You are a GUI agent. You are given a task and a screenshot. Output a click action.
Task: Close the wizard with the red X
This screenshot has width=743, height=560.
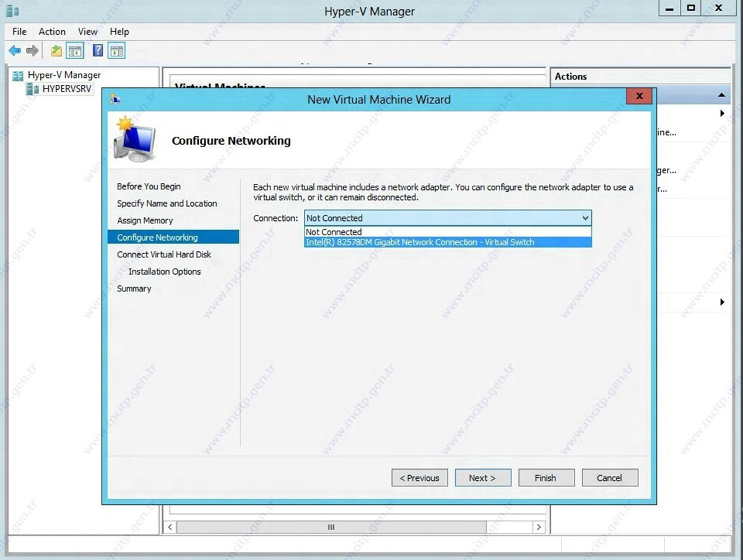tap(639, 96)
